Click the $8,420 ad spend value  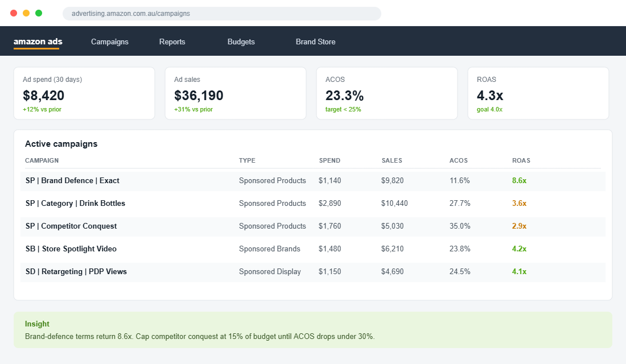(43, 96)
